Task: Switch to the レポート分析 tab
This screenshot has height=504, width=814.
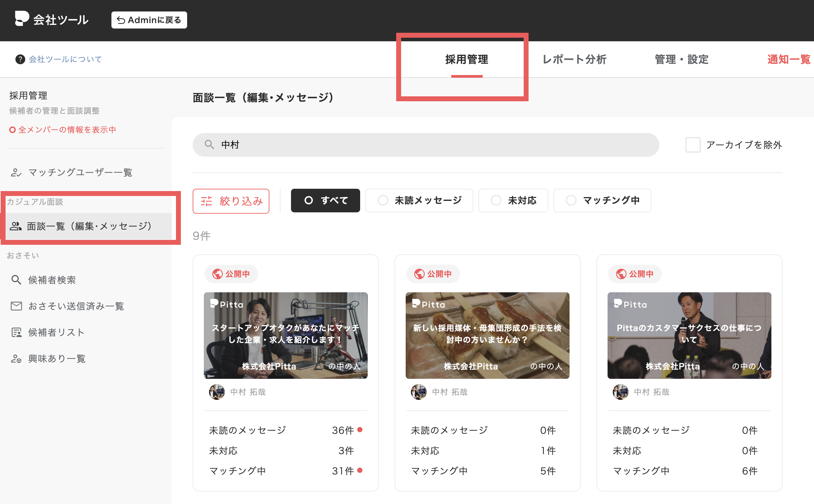Action: pyautogui.click(x=574, y=59)
